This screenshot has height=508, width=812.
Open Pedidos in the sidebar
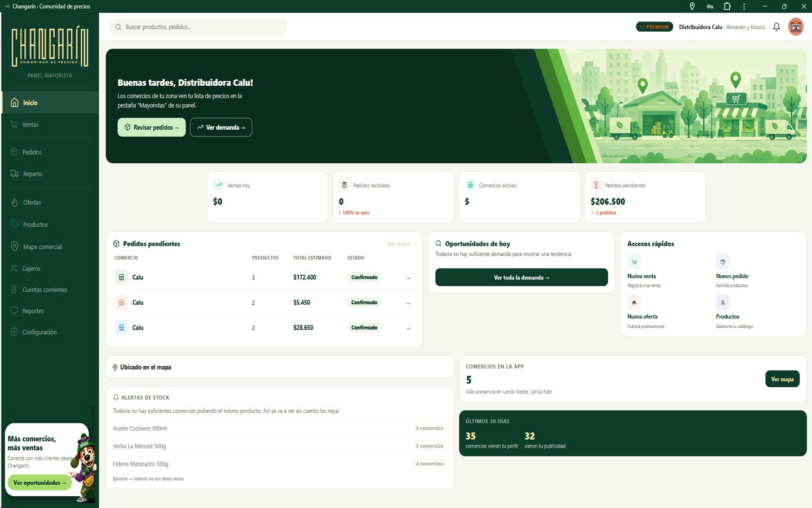tap(50, 152)
